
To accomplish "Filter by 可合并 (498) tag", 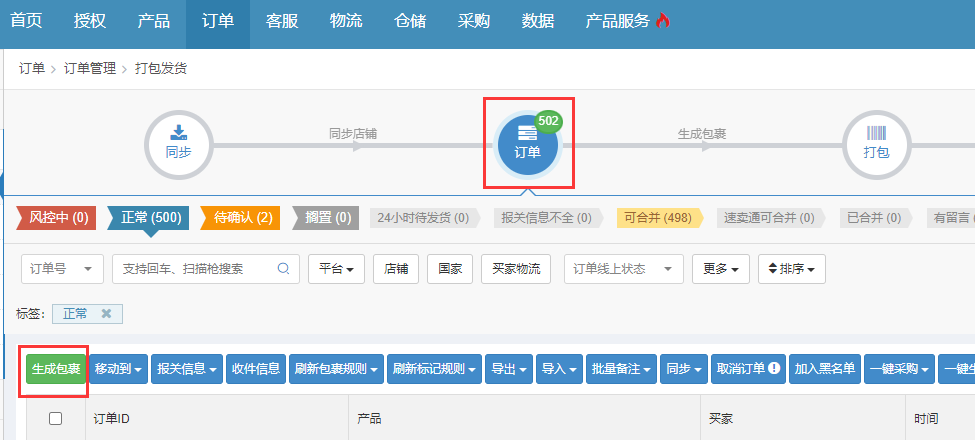I will coord(659,218).
